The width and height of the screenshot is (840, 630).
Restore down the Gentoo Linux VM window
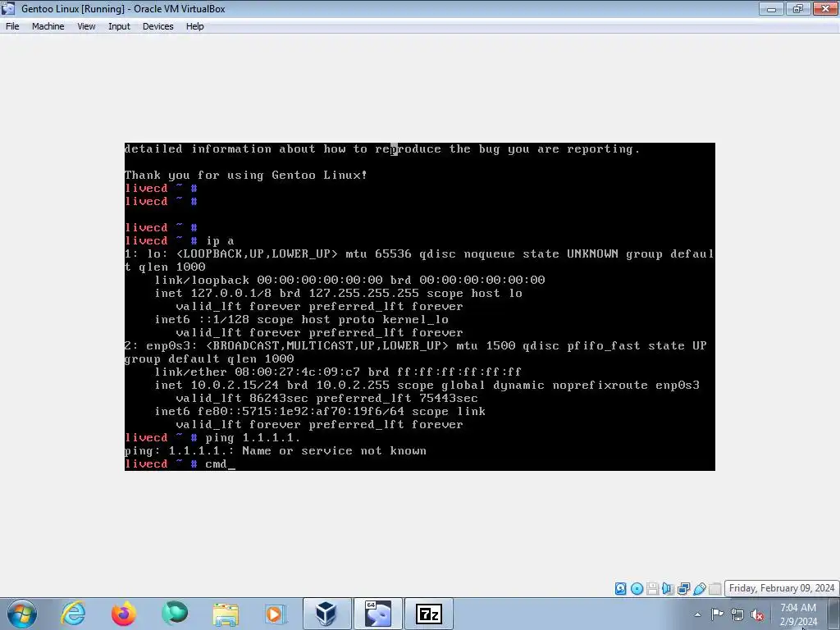798,8
